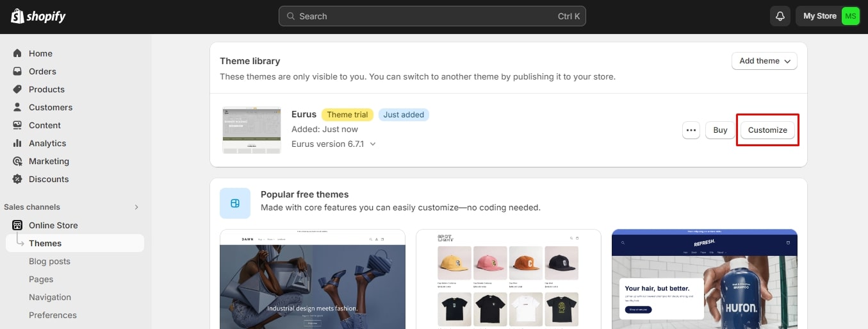Click the Marketing target icon

click(17, 161)
